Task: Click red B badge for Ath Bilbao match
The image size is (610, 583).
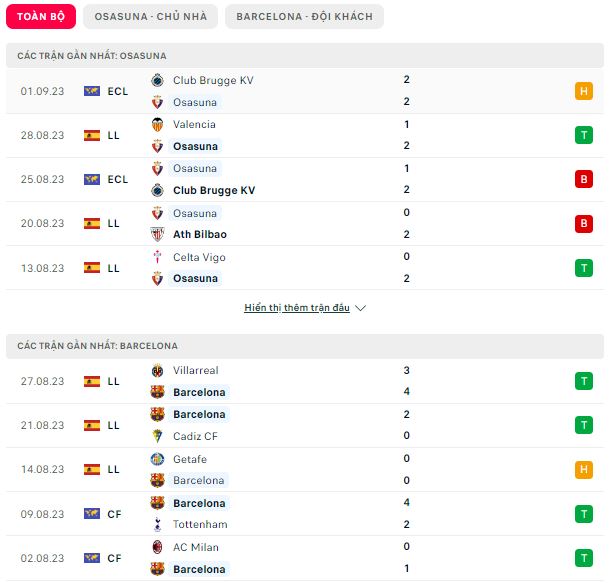Action: [584, 224]
